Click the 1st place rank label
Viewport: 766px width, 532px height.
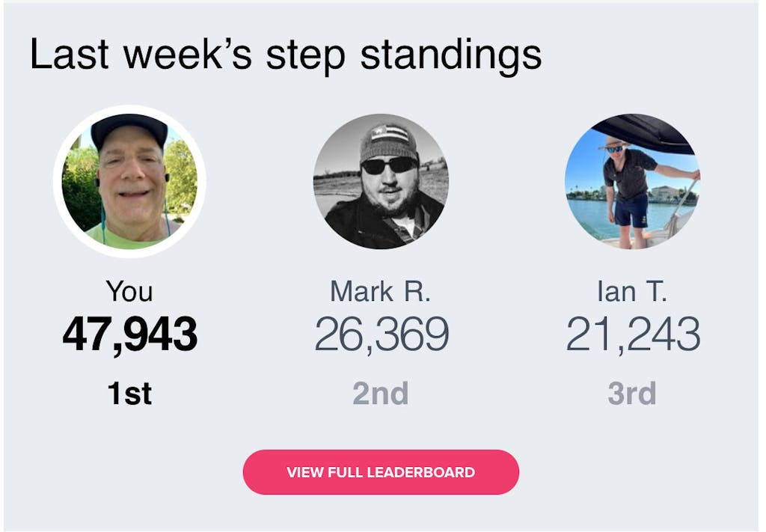pos(129,393)
